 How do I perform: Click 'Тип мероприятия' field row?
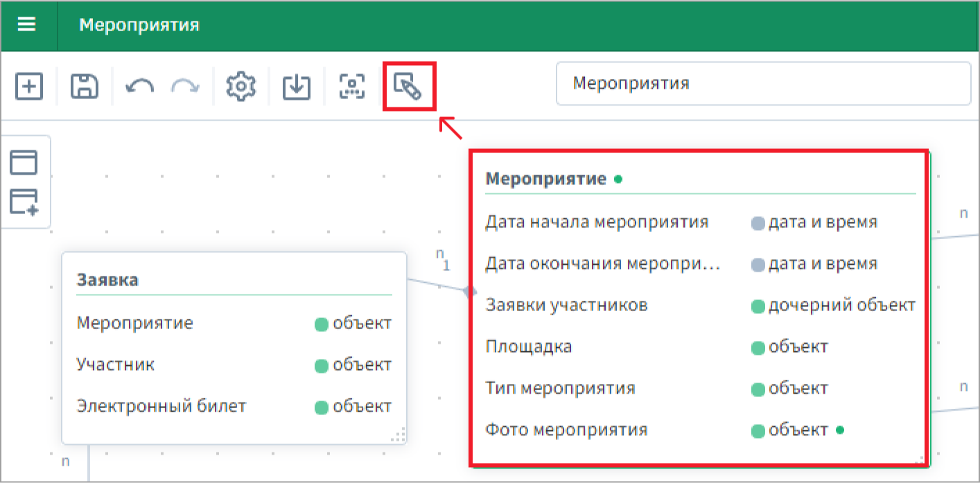coord(700,388)
